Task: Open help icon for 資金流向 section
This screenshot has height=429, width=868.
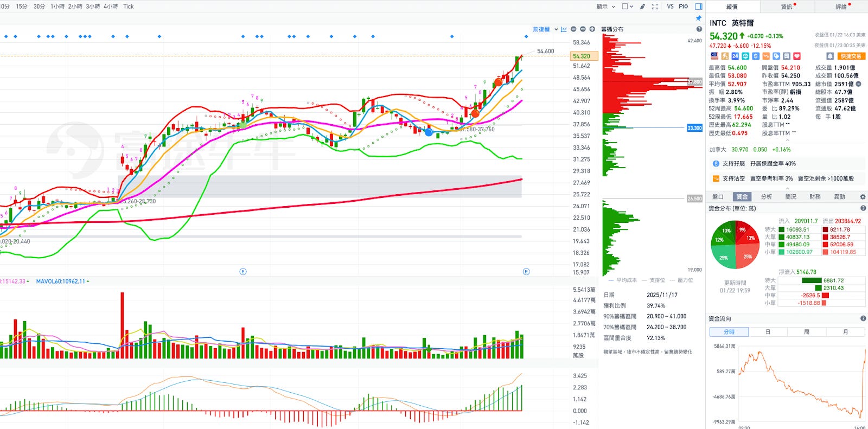Action: [x=863, y=319]
